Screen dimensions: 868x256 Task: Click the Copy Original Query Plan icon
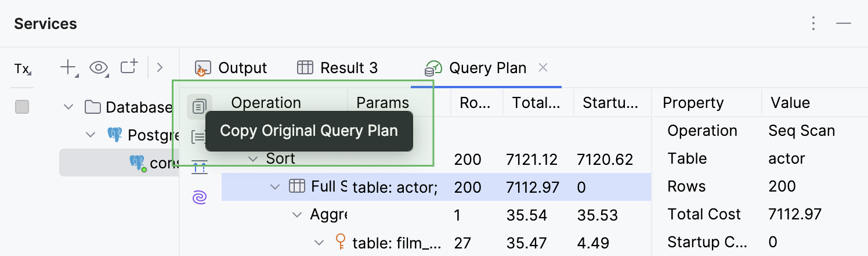click(x=199, y=106)
